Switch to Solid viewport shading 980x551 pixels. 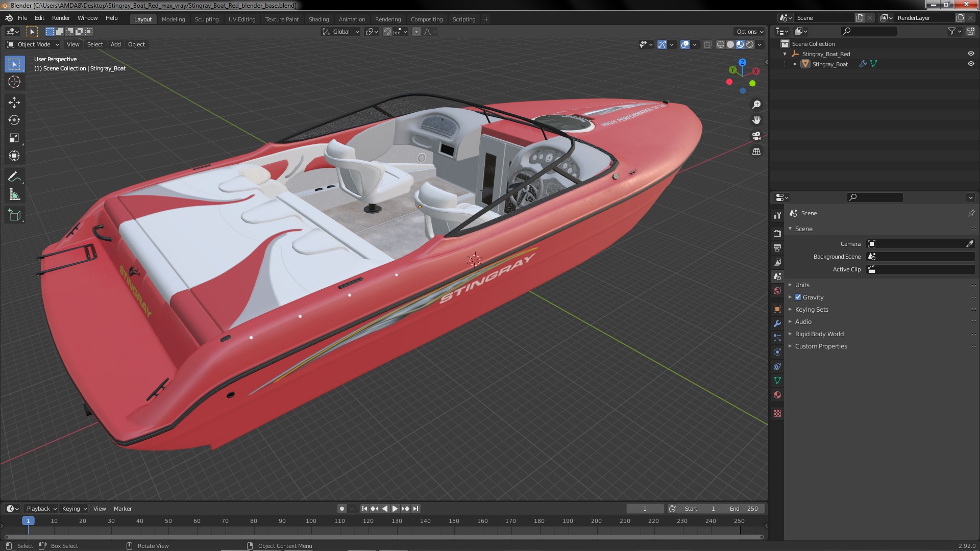(730, 44)
